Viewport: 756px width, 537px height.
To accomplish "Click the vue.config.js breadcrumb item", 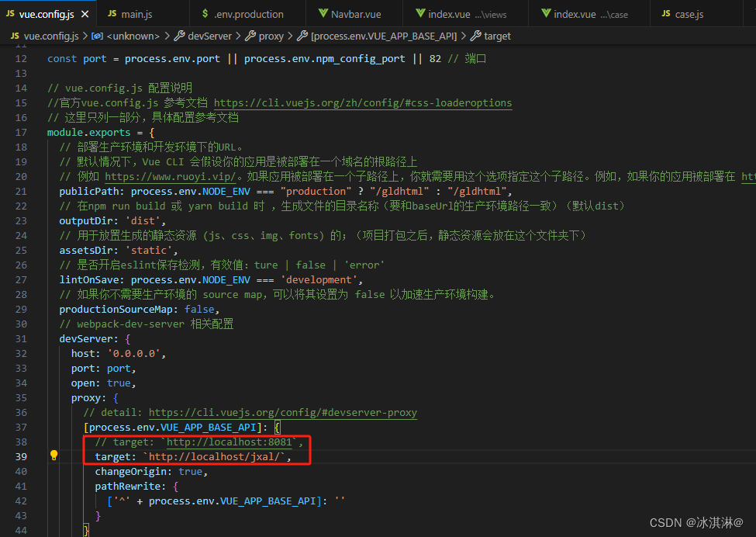I will point(51,36).
